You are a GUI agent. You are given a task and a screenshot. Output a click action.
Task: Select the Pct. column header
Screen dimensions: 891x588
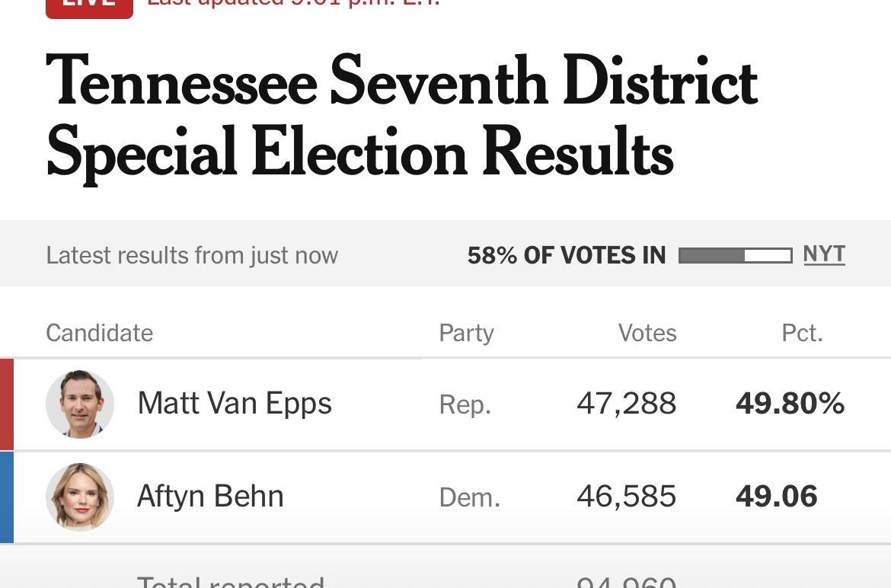pos(802,333)
